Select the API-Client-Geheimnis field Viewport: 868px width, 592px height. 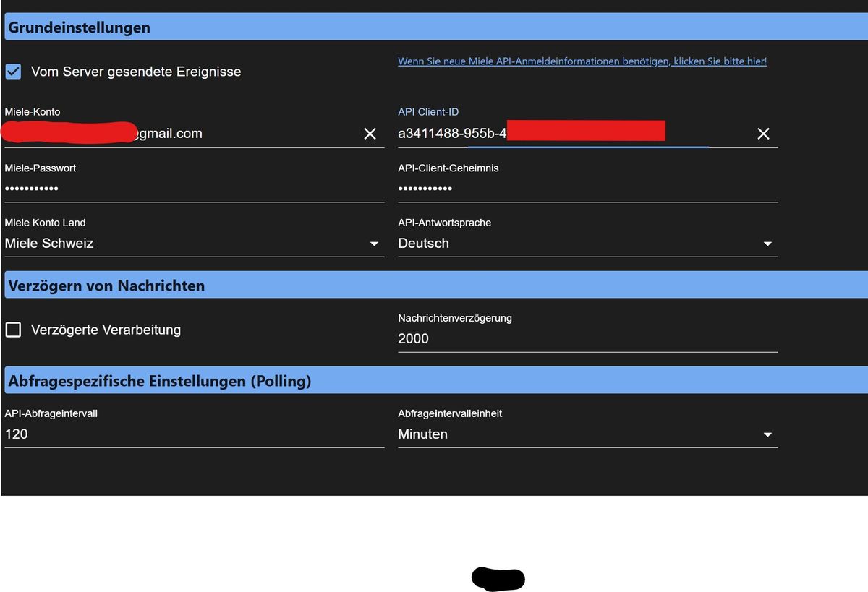pos(587,189)
